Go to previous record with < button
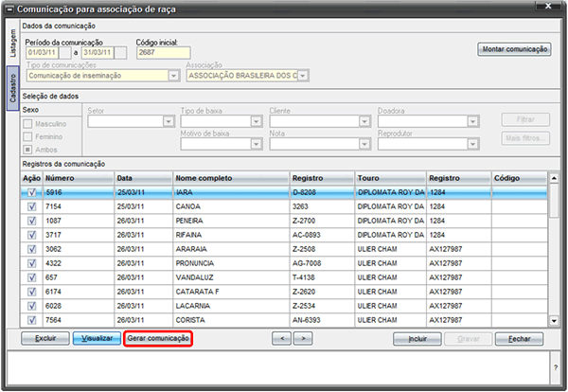 click(x=281, y=338)
